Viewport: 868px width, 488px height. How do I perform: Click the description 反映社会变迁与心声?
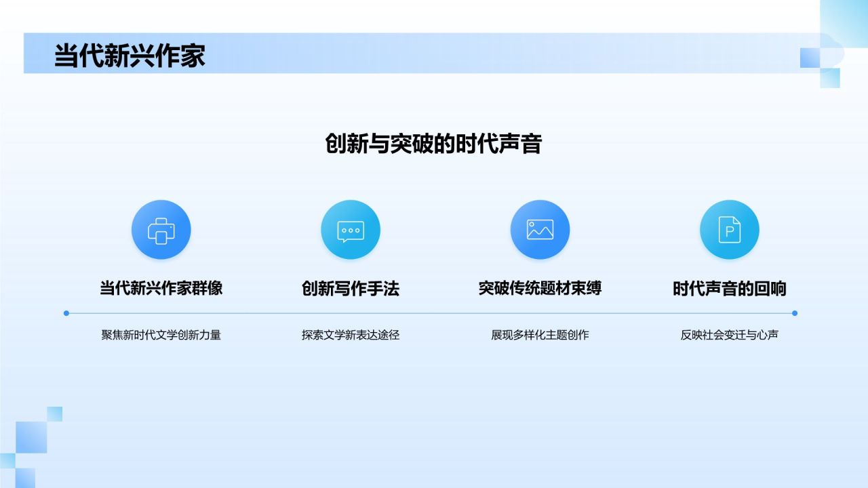click(730, 335)
